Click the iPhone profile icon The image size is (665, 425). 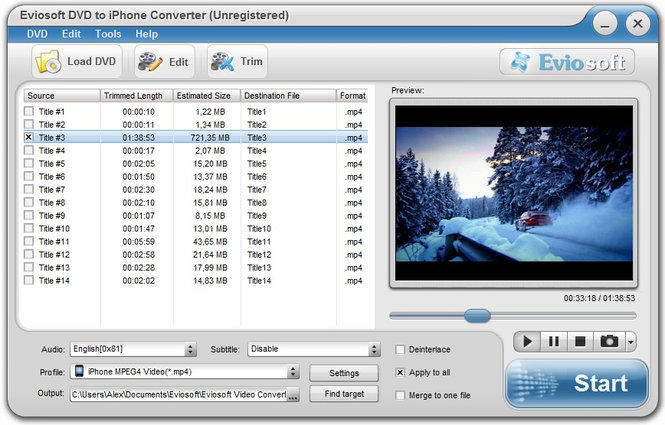tap(79, 371)
